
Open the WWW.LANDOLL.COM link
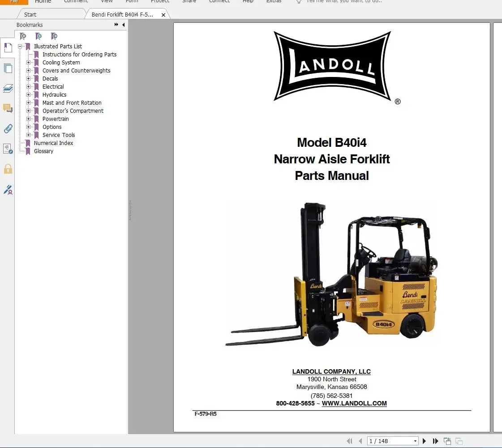click(354, 403)
